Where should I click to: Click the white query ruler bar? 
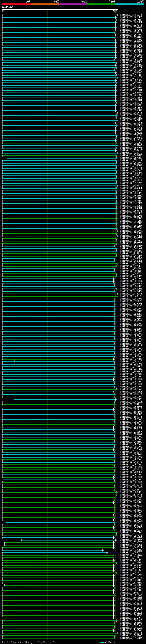coord(60,9)
